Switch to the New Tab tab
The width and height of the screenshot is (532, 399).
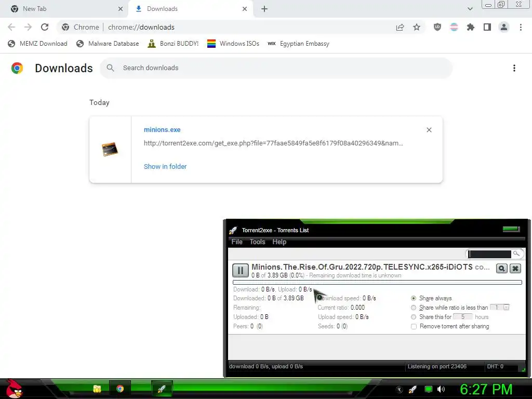[x=64, y=9]
